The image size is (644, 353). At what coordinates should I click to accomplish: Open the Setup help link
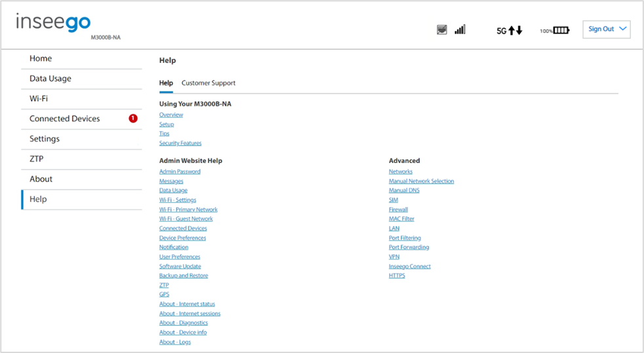167,124
